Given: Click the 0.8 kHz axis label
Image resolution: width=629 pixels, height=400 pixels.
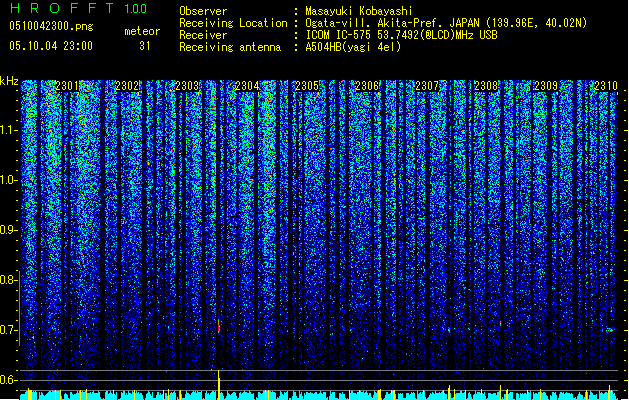Looking at the screenshot, I should (x=8, y=280).
